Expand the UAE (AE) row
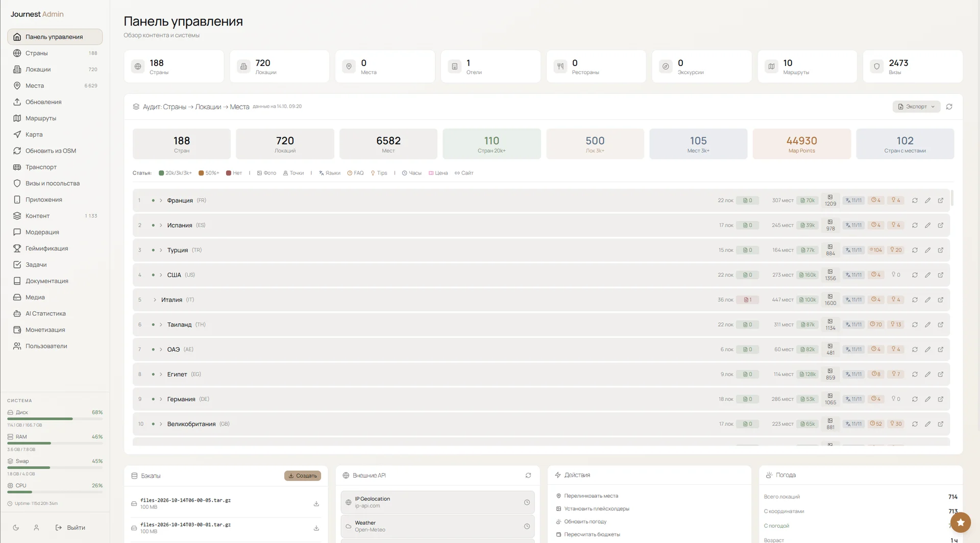980x543 pixels. point(161,350)
